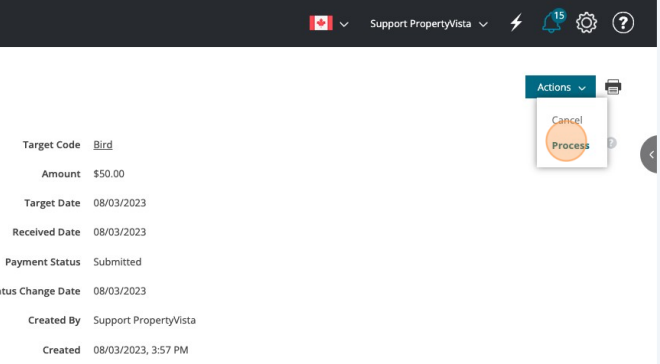Open the settings gear icon

point(586,23)
